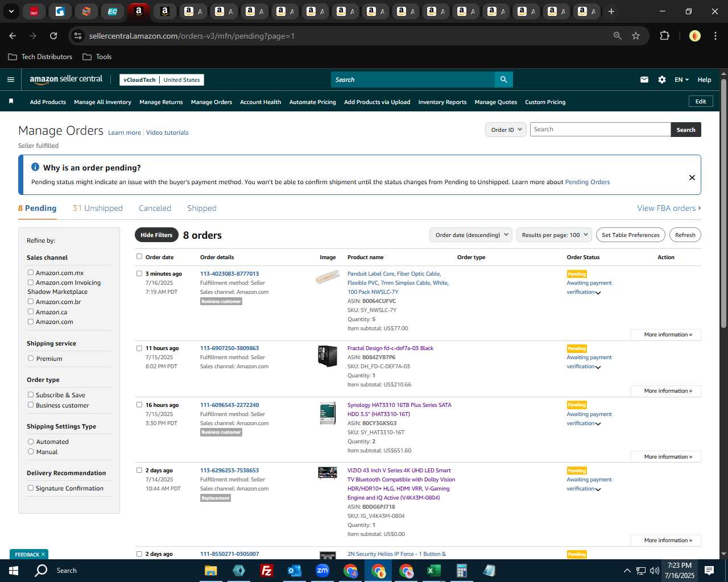Open a new browser tab
Viewport: 728px width, 582px height.
click(x=611, y=11)
